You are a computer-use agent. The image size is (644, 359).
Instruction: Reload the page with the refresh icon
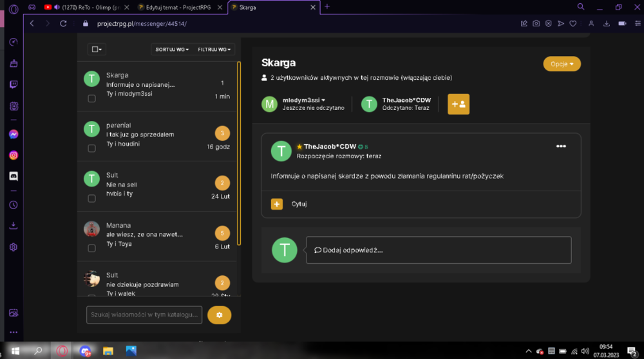(63, 24)
